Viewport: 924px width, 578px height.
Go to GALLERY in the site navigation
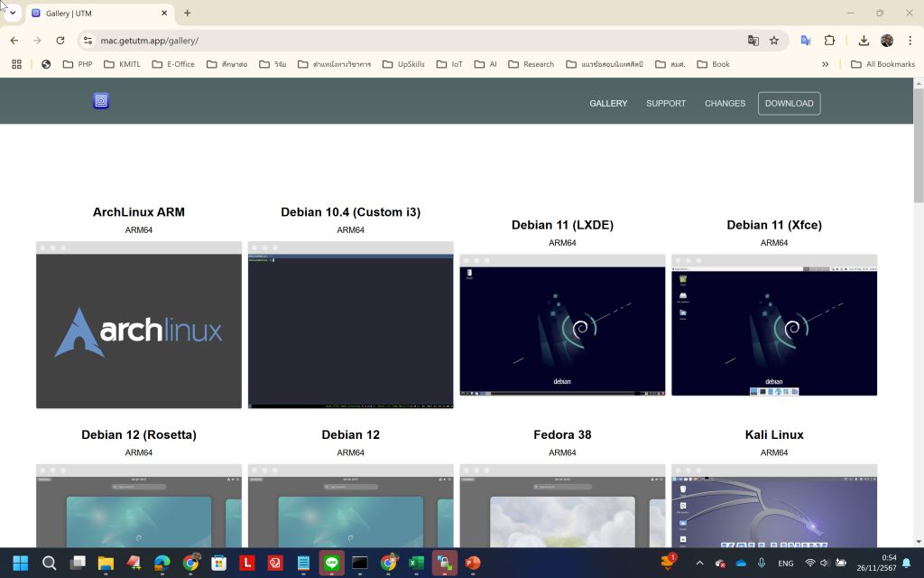(608, 103)
